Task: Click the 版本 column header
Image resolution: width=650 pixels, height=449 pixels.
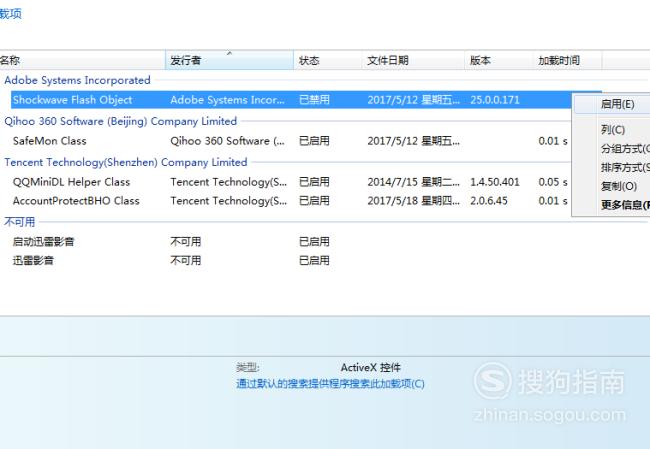Action: (x=499, y=61)
